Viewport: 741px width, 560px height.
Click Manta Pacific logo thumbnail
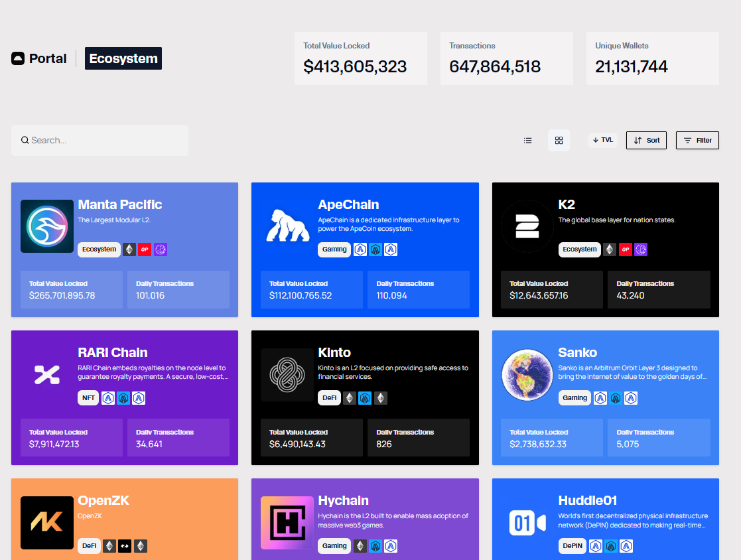(x=47, y=226)
